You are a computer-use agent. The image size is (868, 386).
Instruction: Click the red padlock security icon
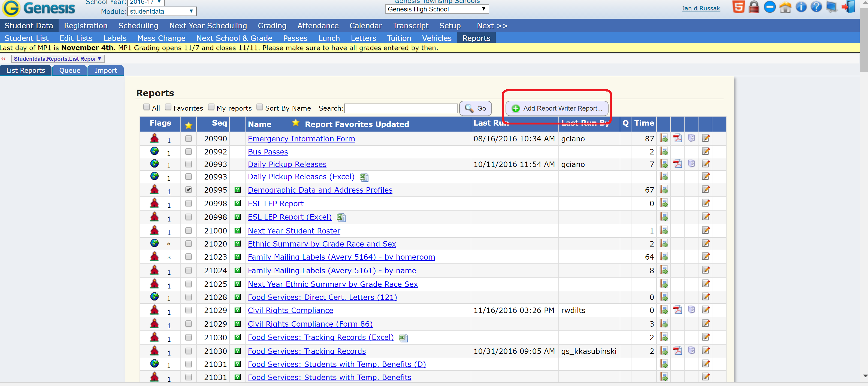754,7
